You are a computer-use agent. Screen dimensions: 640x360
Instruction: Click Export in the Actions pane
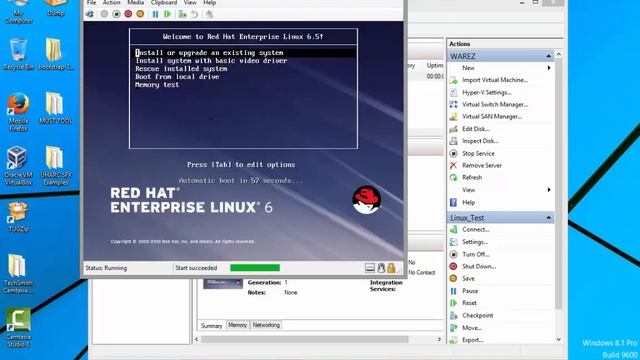tap(473, 340)
